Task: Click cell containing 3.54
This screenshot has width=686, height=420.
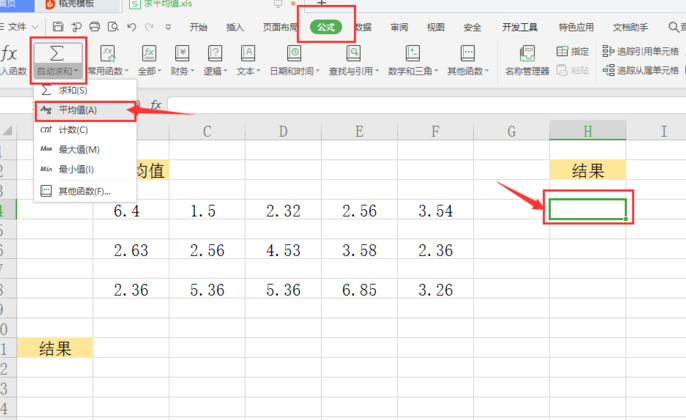Action: tap(435, 209)
